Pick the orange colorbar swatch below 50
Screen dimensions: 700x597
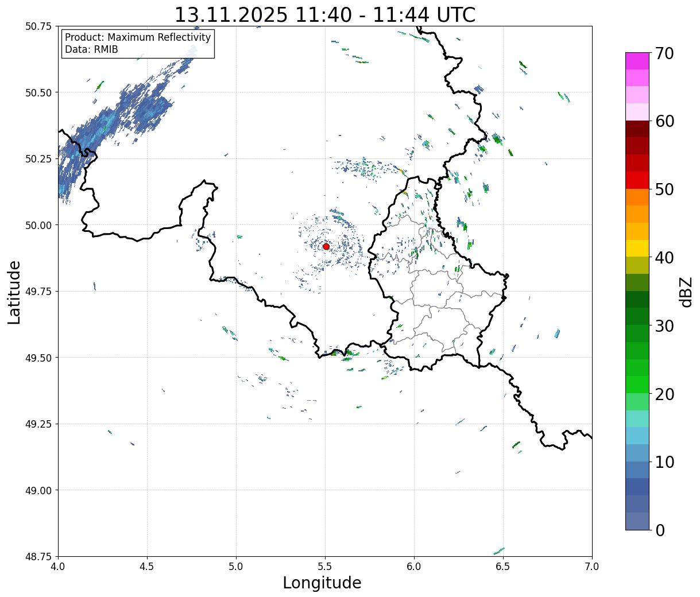pos(637,197)
